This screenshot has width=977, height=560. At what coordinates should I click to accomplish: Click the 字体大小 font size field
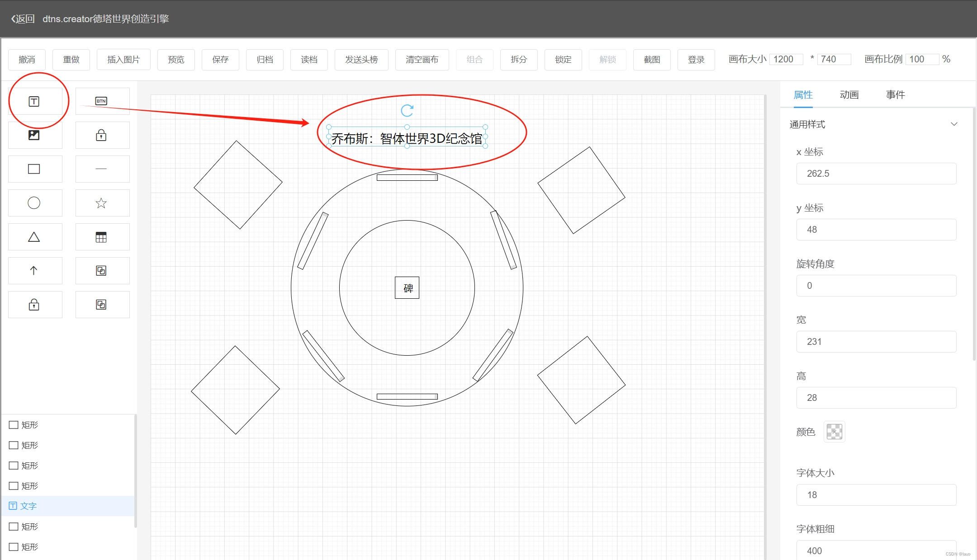[x=877, y=495]
